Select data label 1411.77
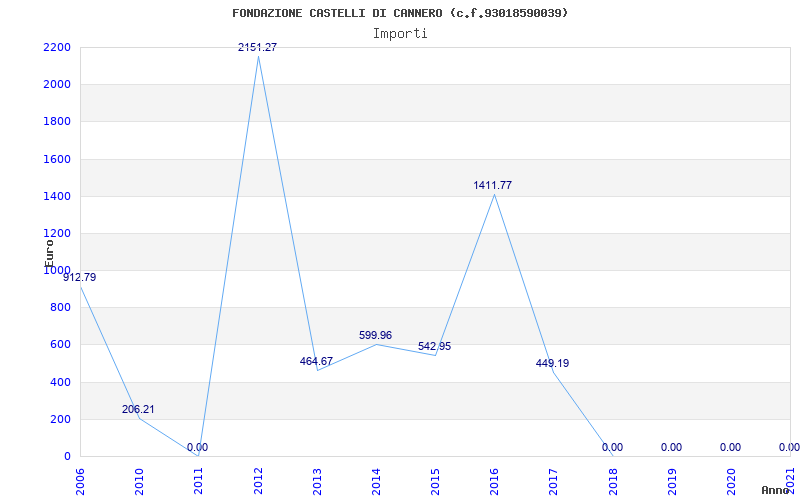Viewport: 800px width, 500px height. coord(492,185)
